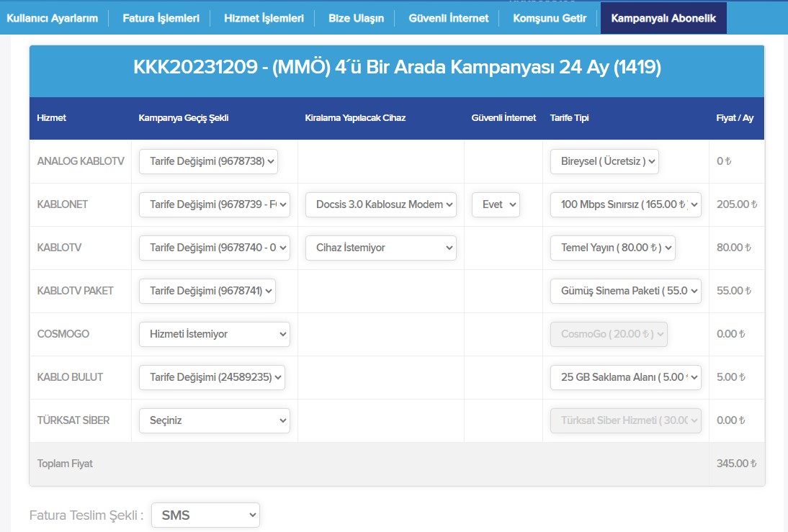This screenshot has width=788, height=532.
Task: Open Kullanıcı Ayarlarım menu
Action: [53, 19]
